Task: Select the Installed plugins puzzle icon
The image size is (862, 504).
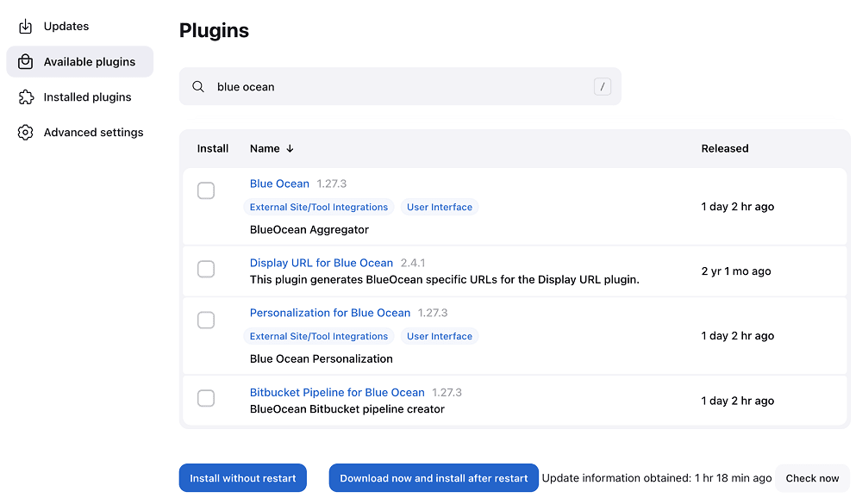Action: 26,96
